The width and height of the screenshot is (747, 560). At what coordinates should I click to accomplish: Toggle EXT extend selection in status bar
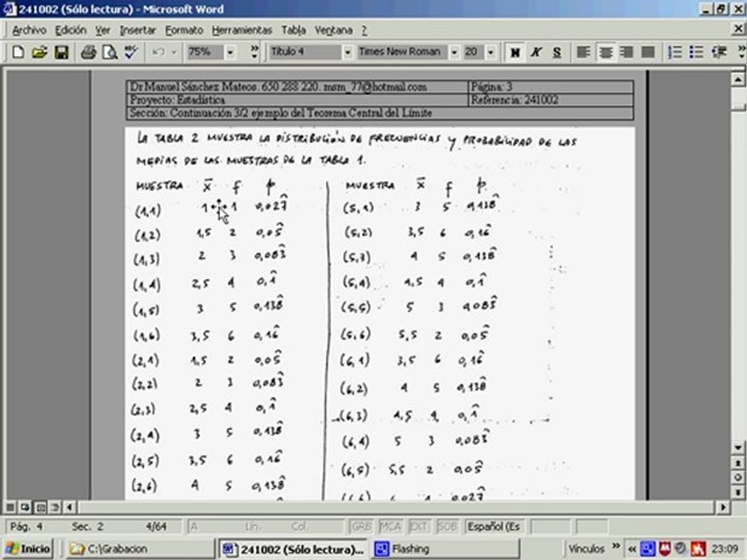(x=419, y=527)
